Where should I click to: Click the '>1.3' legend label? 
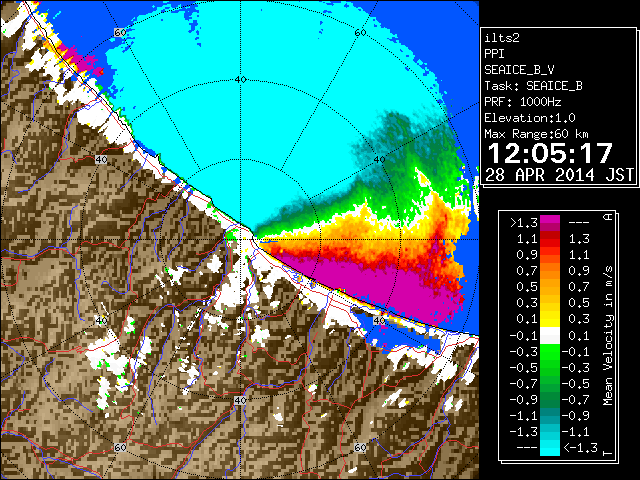pos(524,223)
